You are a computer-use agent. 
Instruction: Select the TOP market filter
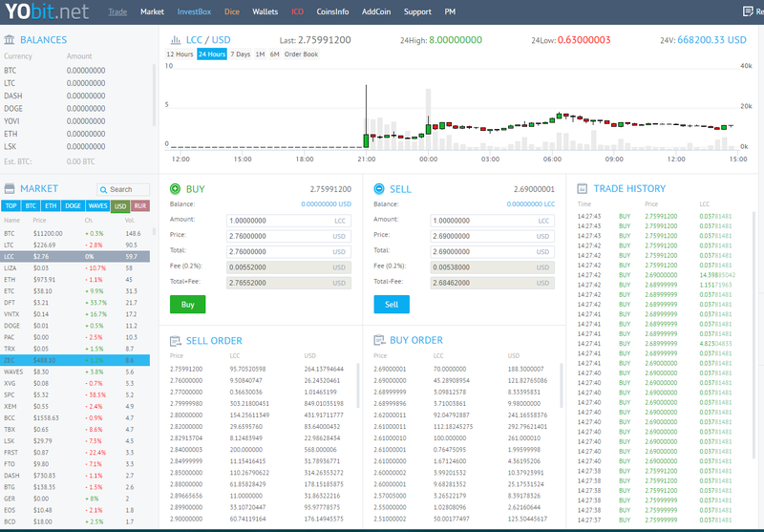tap(11, 206)
